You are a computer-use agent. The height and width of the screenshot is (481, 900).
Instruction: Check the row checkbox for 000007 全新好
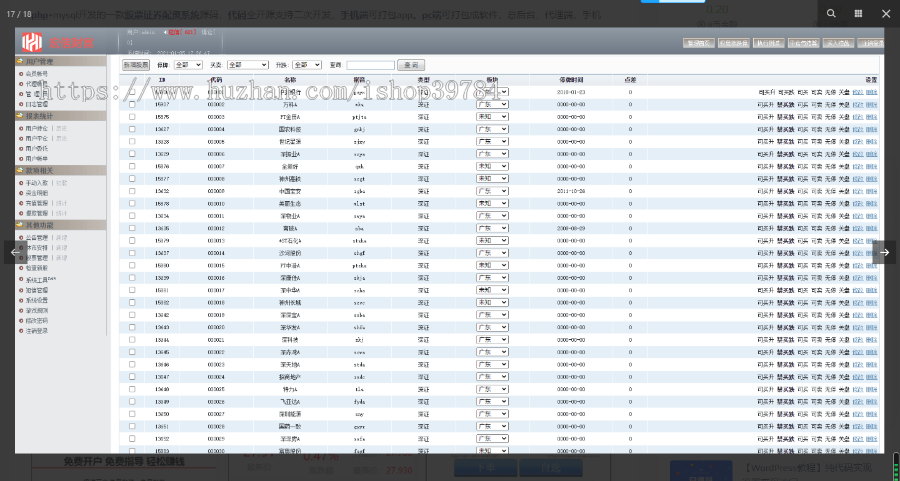coord(132,166)
